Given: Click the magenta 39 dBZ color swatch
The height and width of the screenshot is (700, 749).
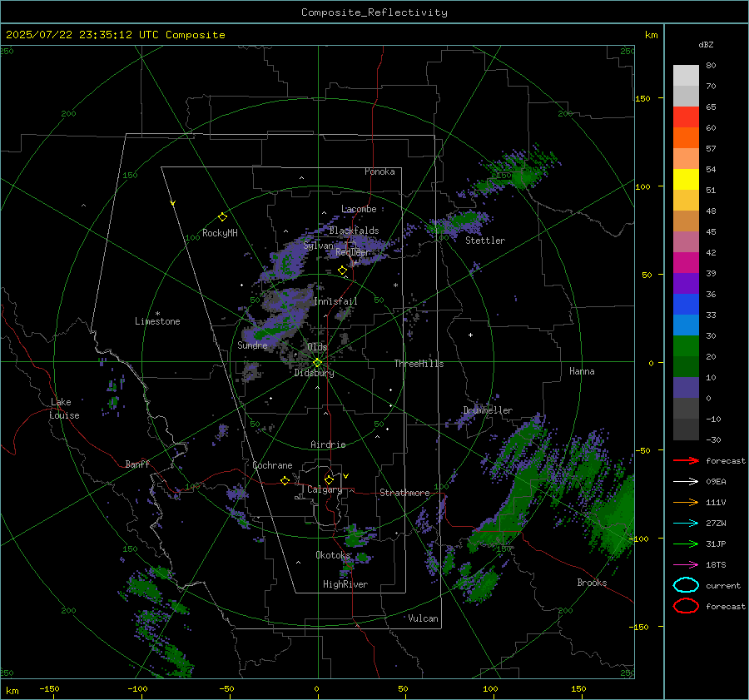Looking at the screenshot, I should tap(686, 262).
